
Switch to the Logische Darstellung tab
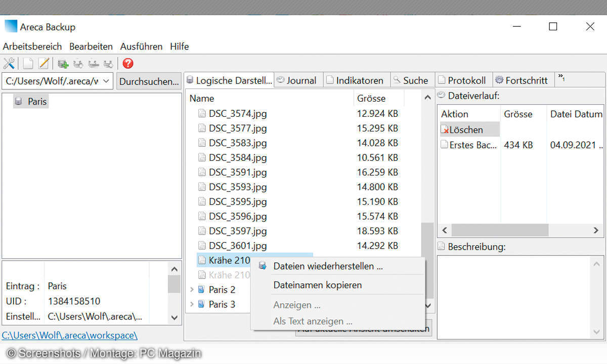pyautogui.click(x=229, y=80)
